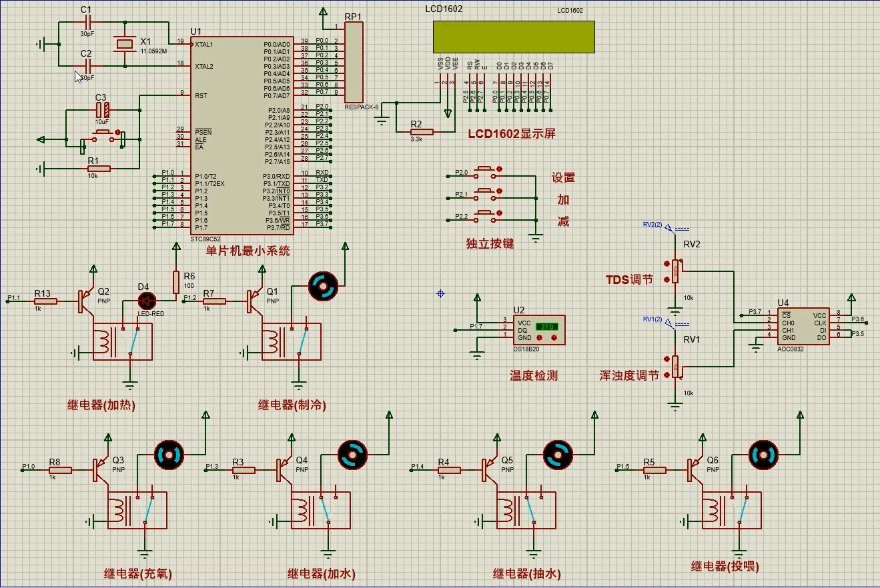Click the C3 10uF capacitor
Screen dimensions: 880x588
tap(101, 110)
